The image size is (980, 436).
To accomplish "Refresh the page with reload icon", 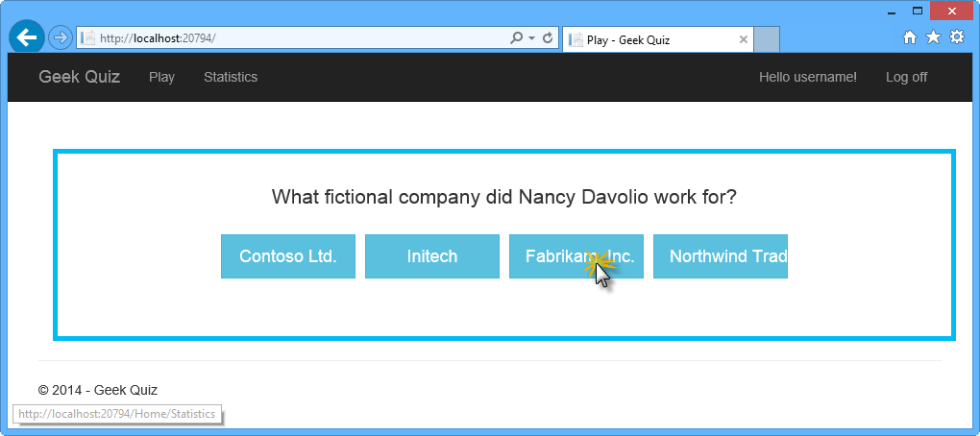I will (x=549, y=38).
